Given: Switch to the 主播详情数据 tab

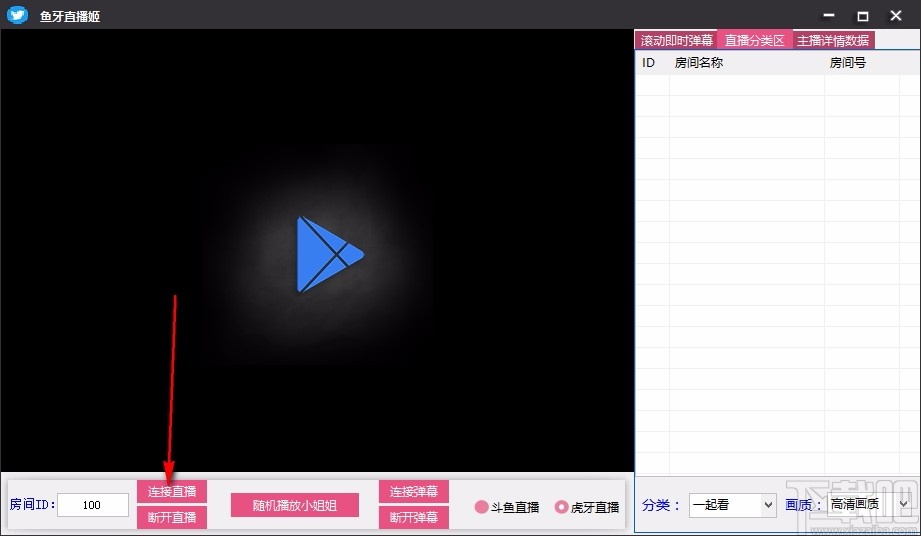Looking at the screenshot, I should point(833,40).
